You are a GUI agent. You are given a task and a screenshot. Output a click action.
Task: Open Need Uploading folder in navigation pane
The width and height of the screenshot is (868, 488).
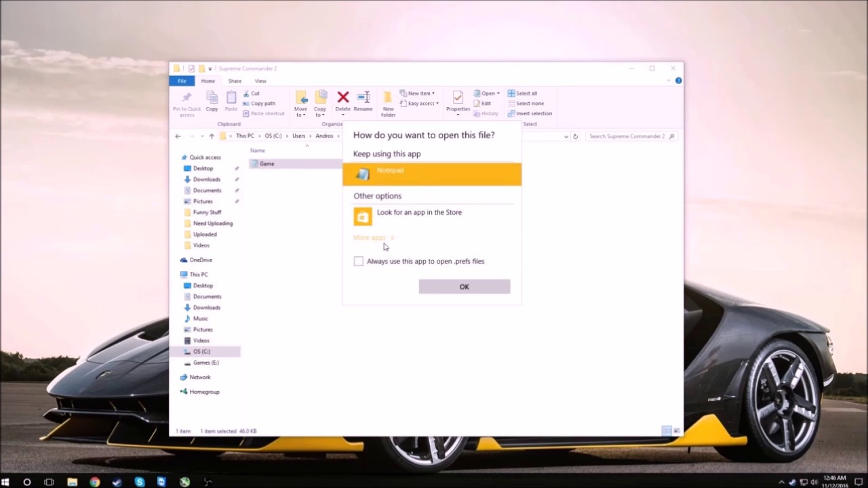click(212, 223)
